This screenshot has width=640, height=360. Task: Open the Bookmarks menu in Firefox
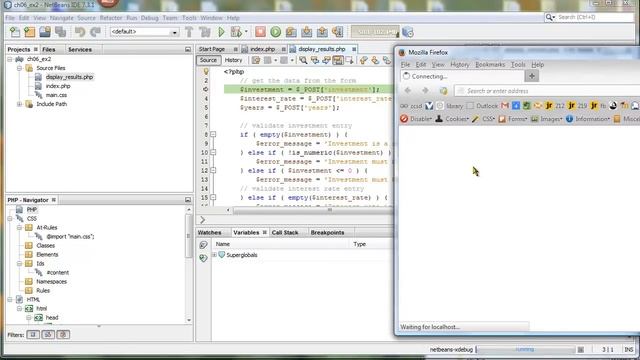[x=490, y=64]
